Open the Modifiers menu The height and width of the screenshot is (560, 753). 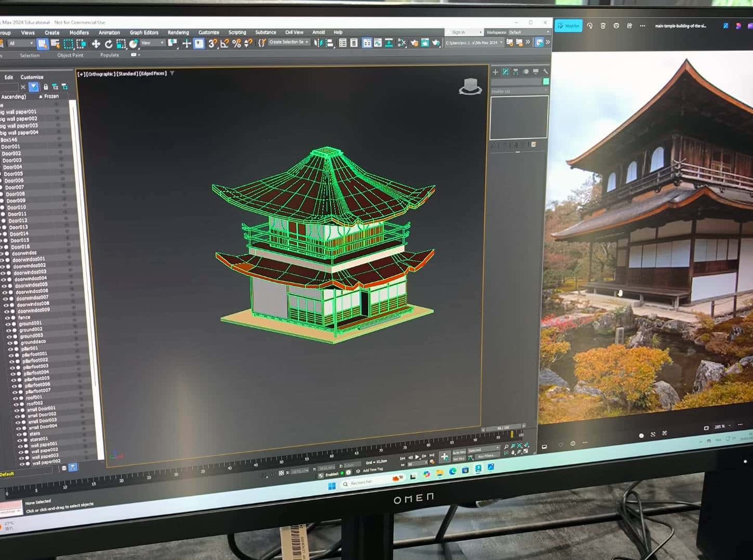point(79,32)
